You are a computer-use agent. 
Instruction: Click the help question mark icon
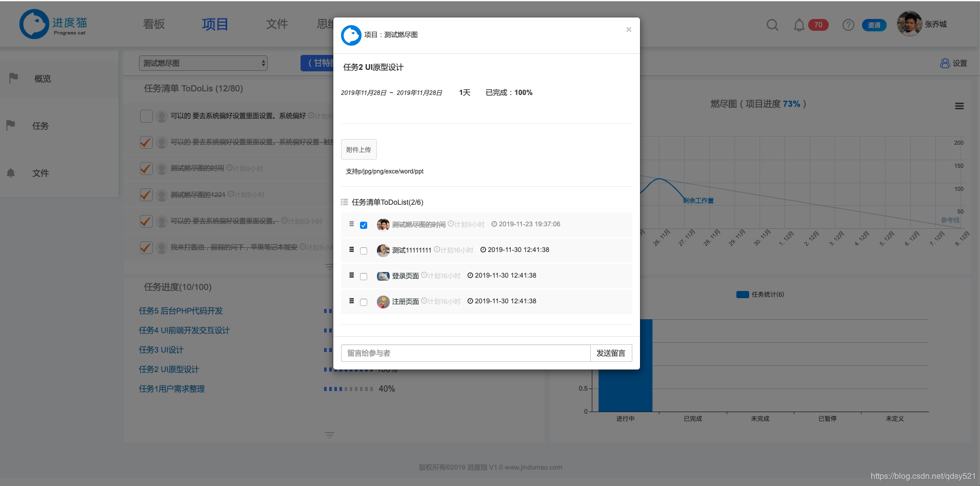[x=848, y=25]
